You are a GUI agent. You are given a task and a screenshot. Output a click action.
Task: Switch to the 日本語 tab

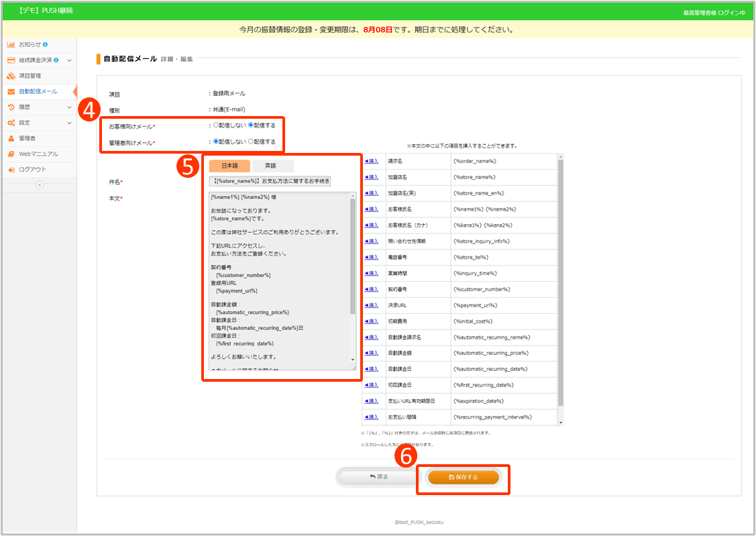point(229,166)
